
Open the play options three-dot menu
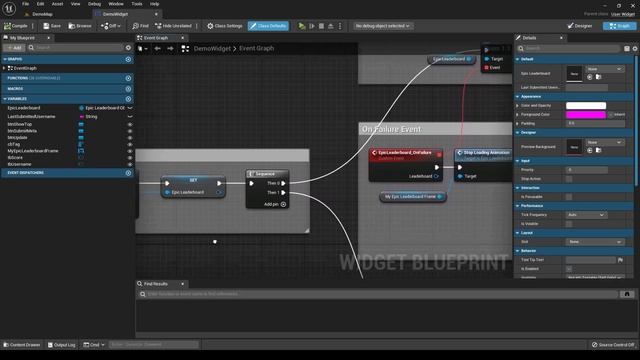coord(340,26)
